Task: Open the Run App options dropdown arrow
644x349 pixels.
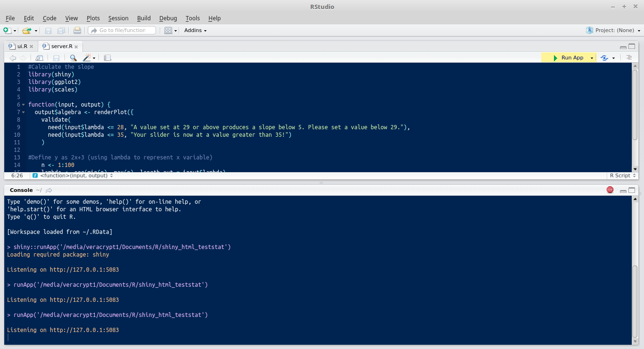Action: pos(592,58)
